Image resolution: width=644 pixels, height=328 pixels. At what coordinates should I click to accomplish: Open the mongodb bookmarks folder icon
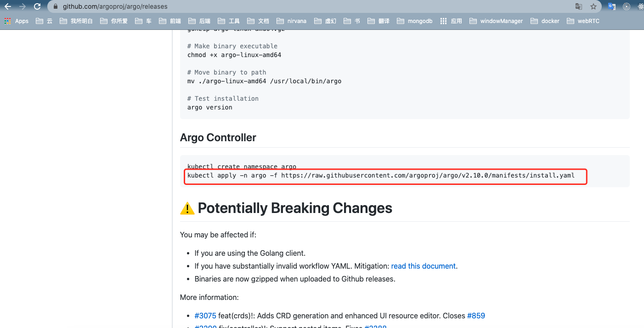(x=400, y=21)
